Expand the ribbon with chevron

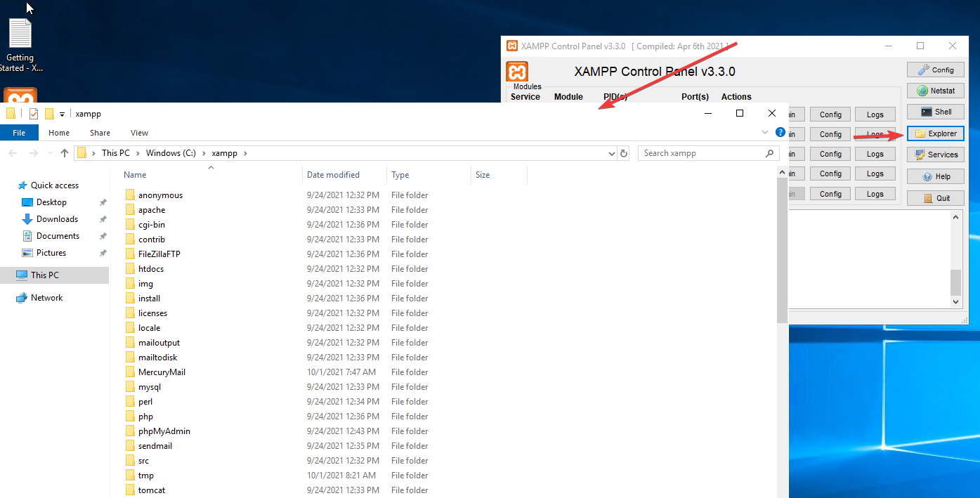tap(765, 132)
